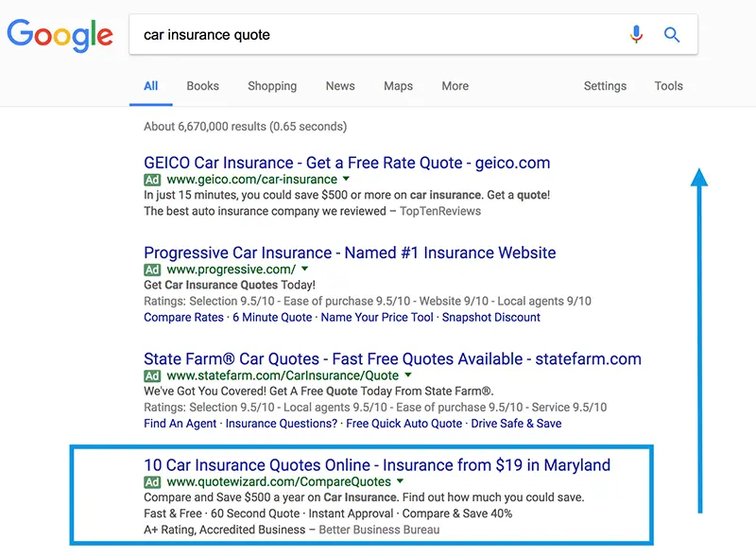Image resolution: width=756 pixels, height=558 pixels.
Task: Click the Ad badge beside statefarm.com URL
Action: point(152,375)
